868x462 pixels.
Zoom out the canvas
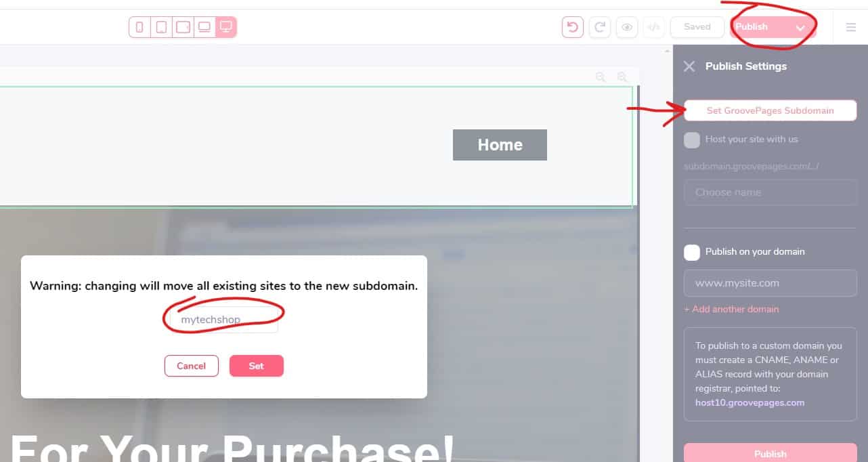[x=601, y=77]
